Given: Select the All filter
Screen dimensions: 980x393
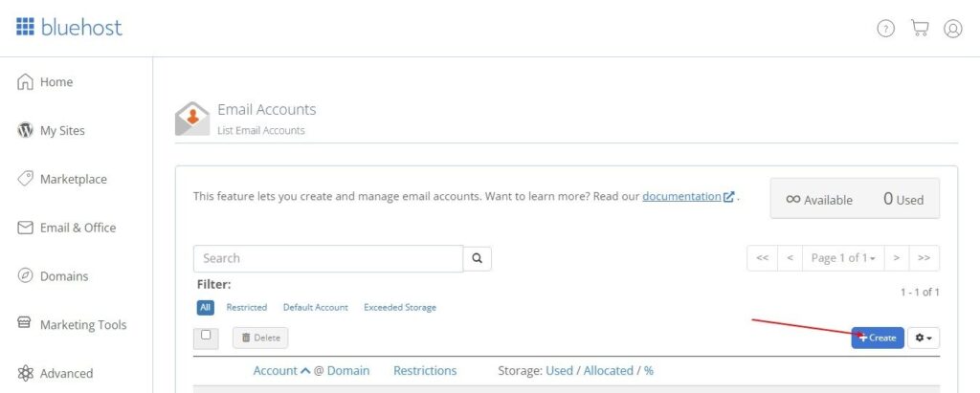Looking at the screenshot, I should (205, 308).
